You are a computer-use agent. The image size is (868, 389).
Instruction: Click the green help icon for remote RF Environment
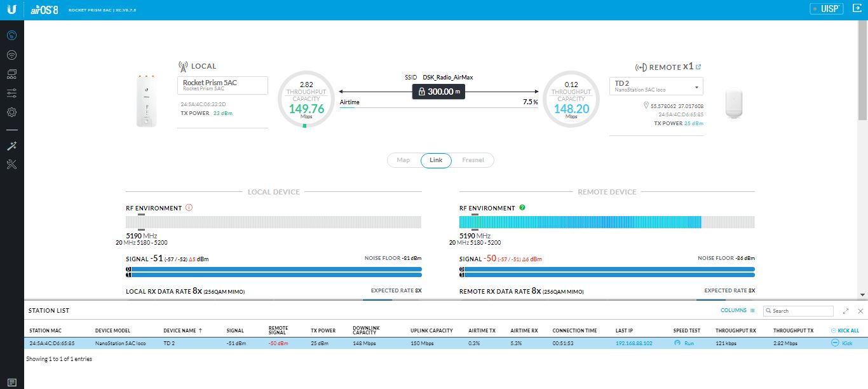(522, 208)
